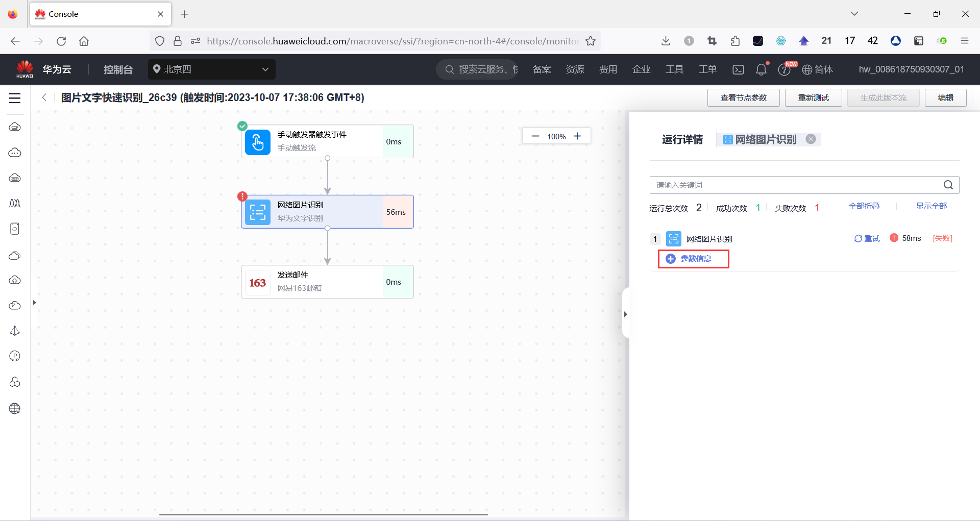This screenshot has width=980, height=521.
Task: Open the 北京四 region dropdown
Action: [x=211, y=69]
